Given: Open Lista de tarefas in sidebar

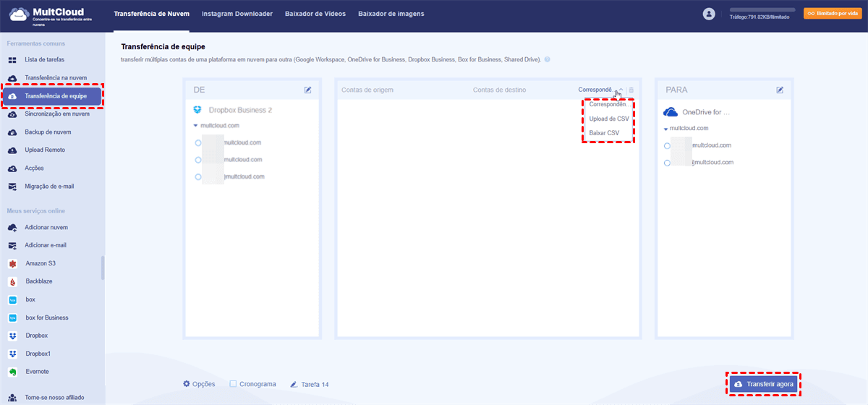Looking at the screenshot, I should pyautogui.click(x=44, y=59).
